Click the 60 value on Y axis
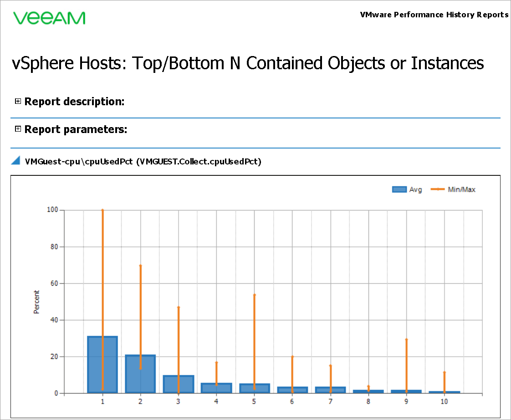Image resolution: width=511 pixels, height=420 pixels. pos(54,283)
